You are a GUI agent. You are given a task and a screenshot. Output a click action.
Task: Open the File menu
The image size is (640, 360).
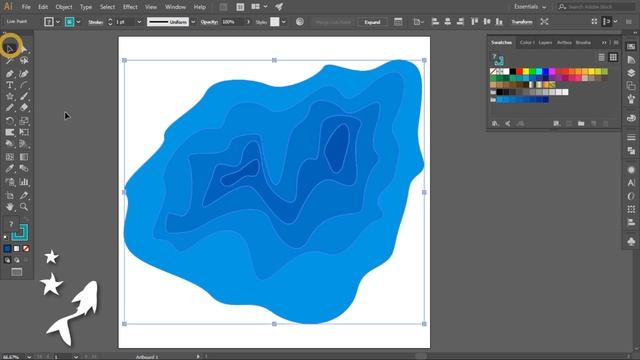click(x=26, y=7)
